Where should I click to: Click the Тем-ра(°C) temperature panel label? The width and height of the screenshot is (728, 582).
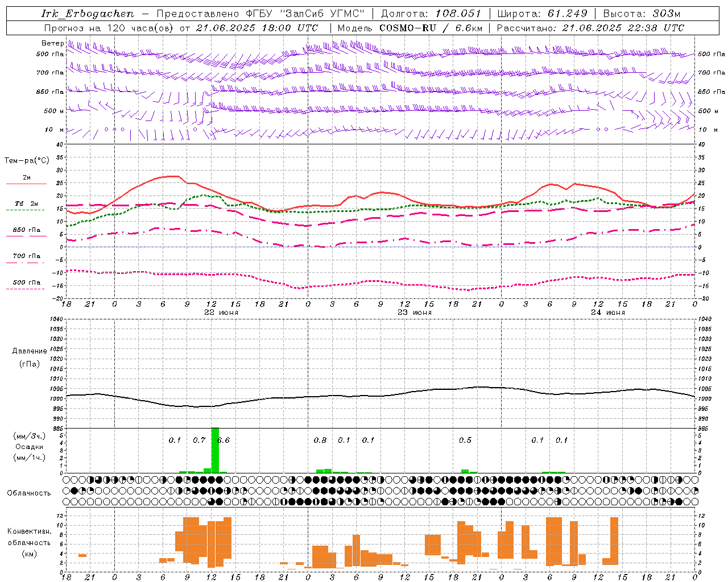point(27,161)
